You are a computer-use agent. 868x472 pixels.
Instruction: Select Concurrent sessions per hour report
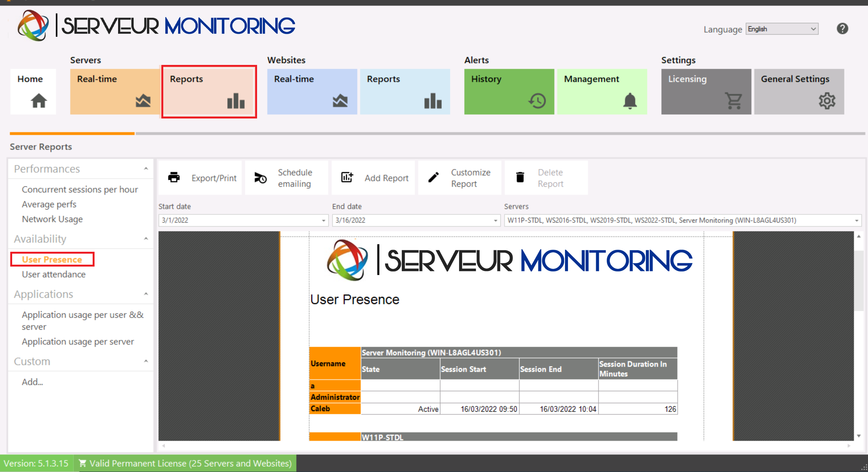pyautogui.click(x=80, y=189)
